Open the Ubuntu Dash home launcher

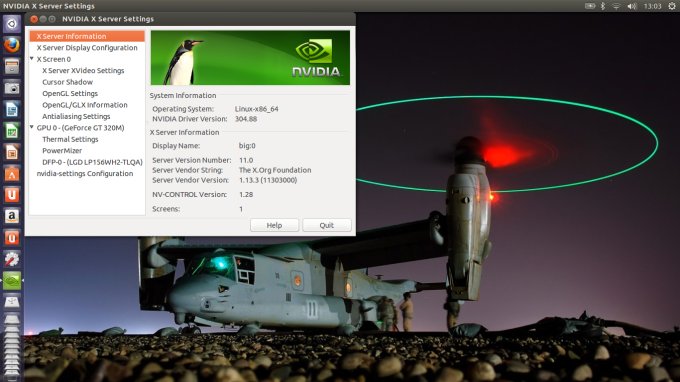(12, 24)
